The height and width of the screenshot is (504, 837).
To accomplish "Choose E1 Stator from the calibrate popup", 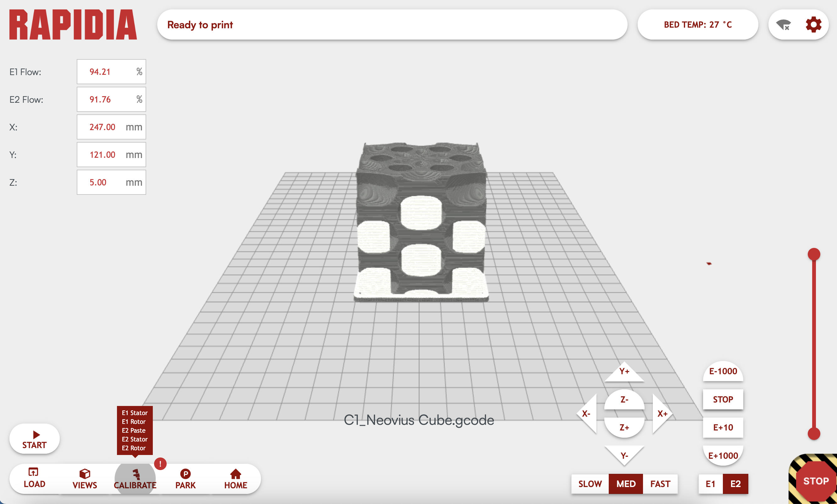I will pos(135,413).
